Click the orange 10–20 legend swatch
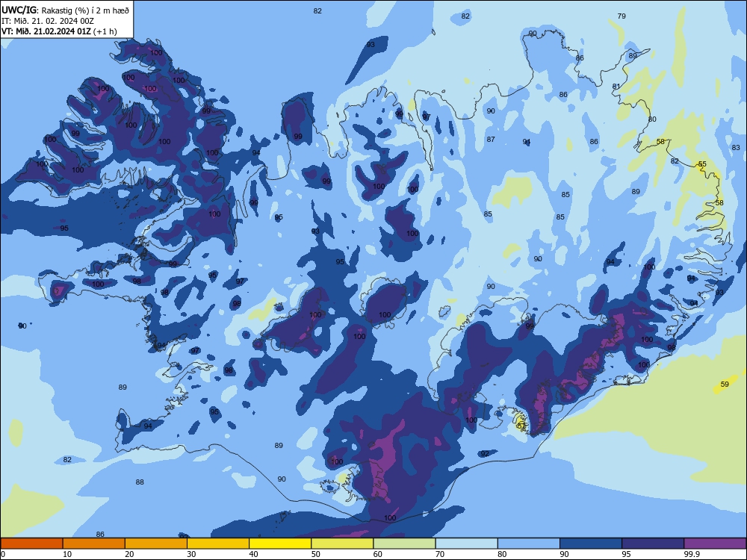The image size is (747, 560). 94,544
